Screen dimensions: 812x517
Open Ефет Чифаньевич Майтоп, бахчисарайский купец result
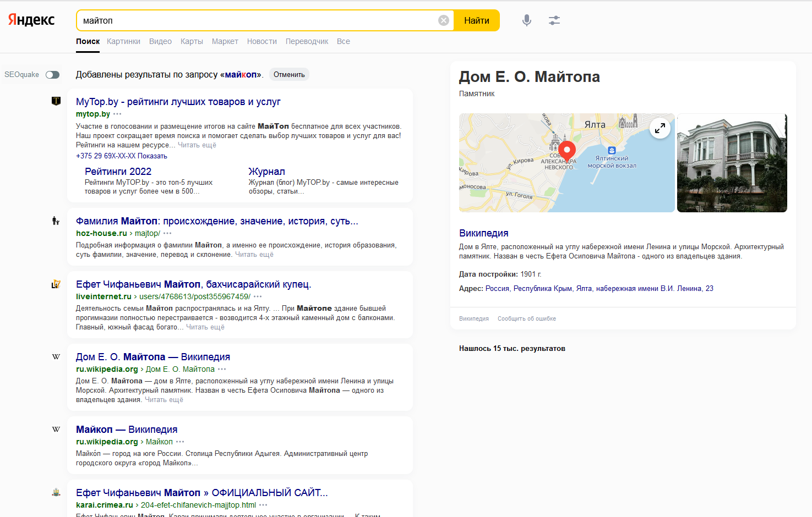click(194, 284)
